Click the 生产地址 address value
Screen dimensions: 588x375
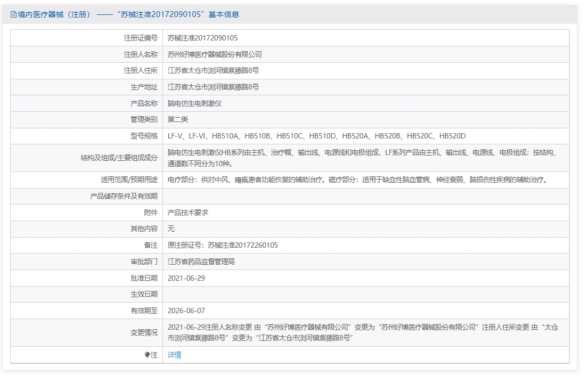tap(213, 87)
